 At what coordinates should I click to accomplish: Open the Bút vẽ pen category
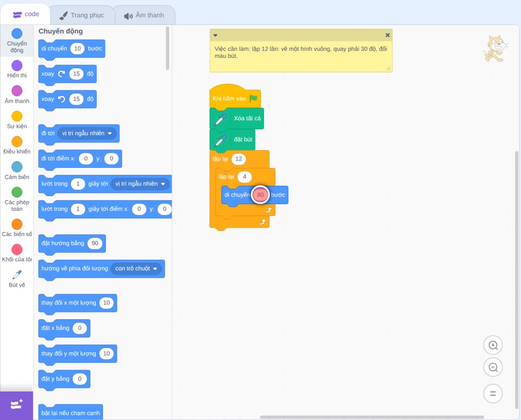pyautogui.click(x=17, y=278)
